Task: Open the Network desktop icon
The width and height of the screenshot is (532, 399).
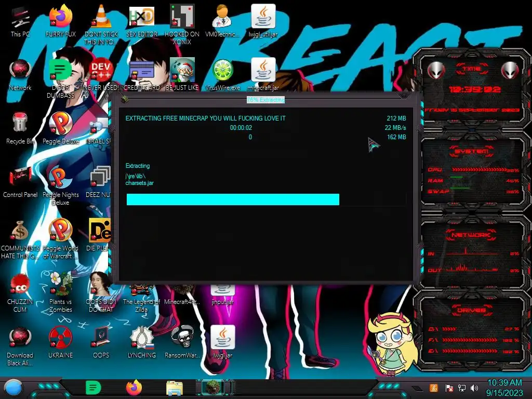Action: click(x=20, y=75)
